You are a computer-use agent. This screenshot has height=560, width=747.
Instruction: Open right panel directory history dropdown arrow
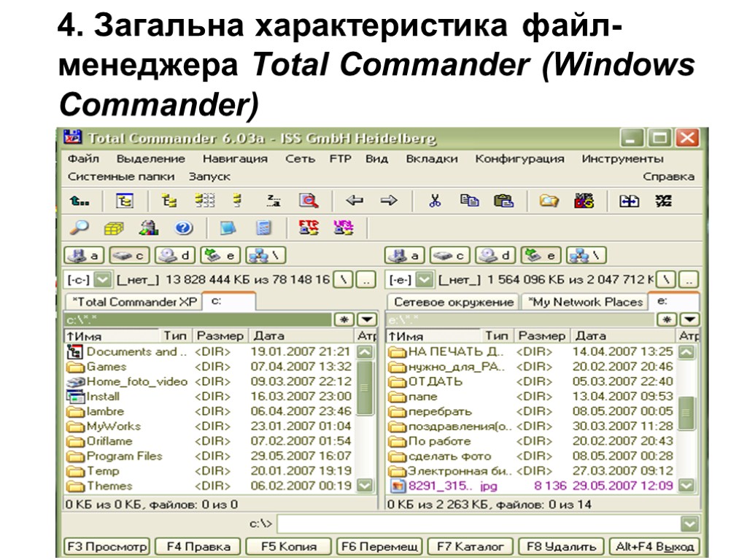pos(689,319)
